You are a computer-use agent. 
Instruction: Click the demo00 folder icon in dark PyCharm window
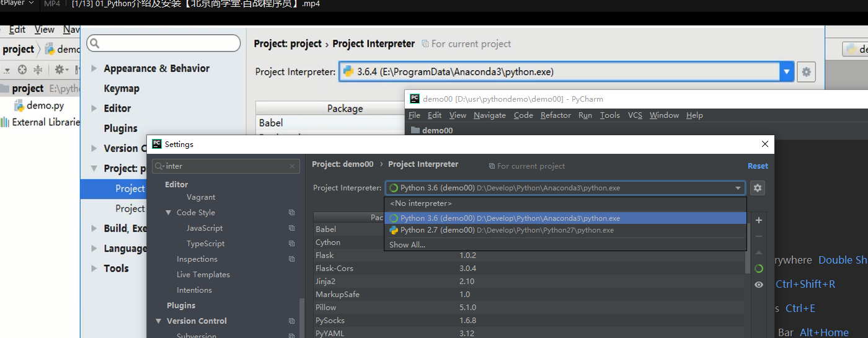click(x=415, y=130)
